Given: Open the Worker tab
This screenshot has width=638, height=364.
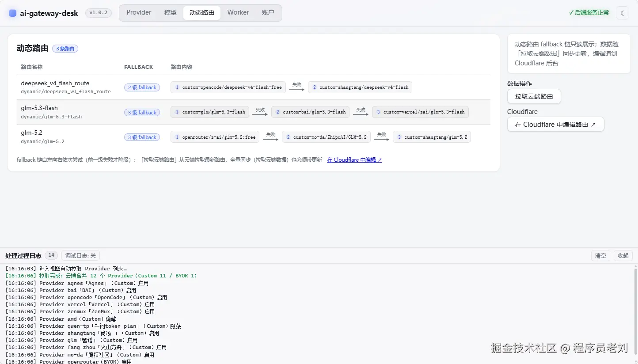Looking at the screenshot, I should tap(238, 12).
